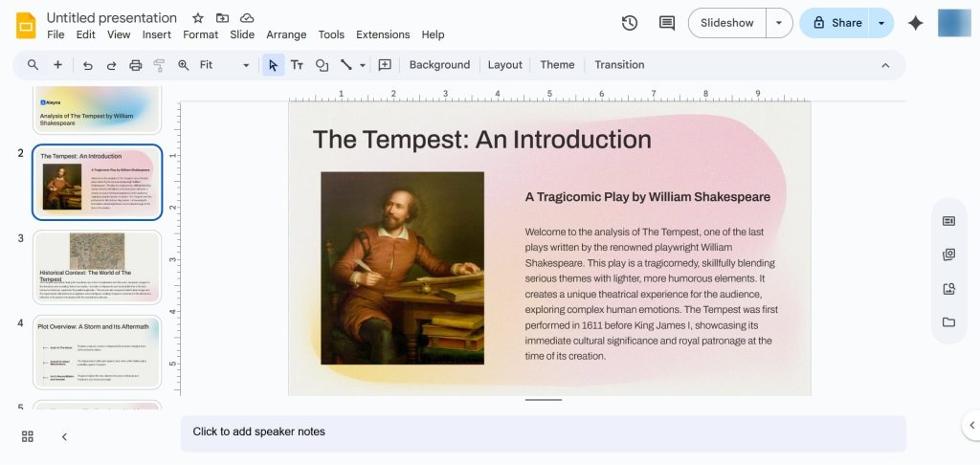Open Gemini sparkle assistant

pyautogui.click(x=916, y=23)
